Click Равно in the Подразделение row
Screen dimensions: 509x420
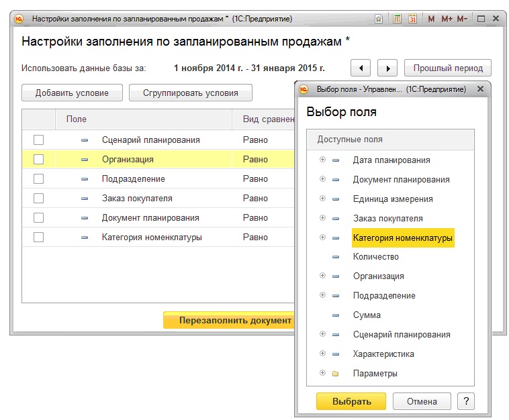point(255,179)
